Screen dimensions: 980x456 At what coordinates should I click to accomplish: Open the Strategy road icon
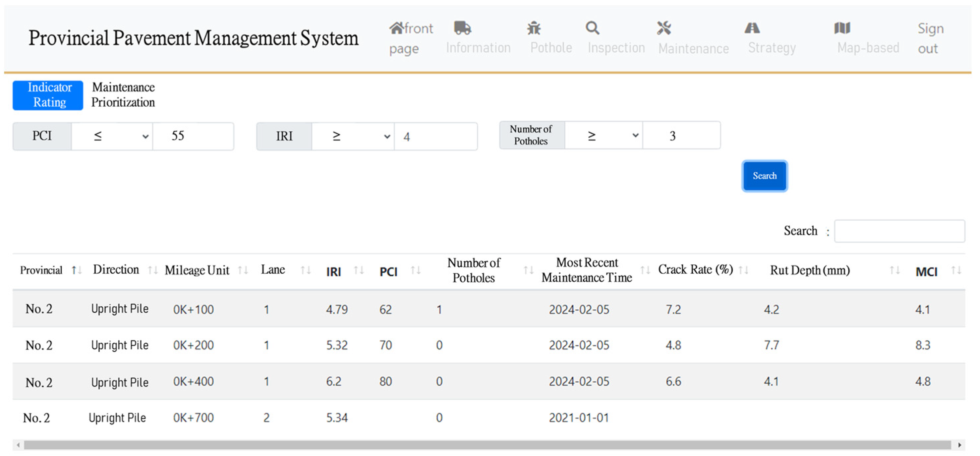(x=752, y=28)
